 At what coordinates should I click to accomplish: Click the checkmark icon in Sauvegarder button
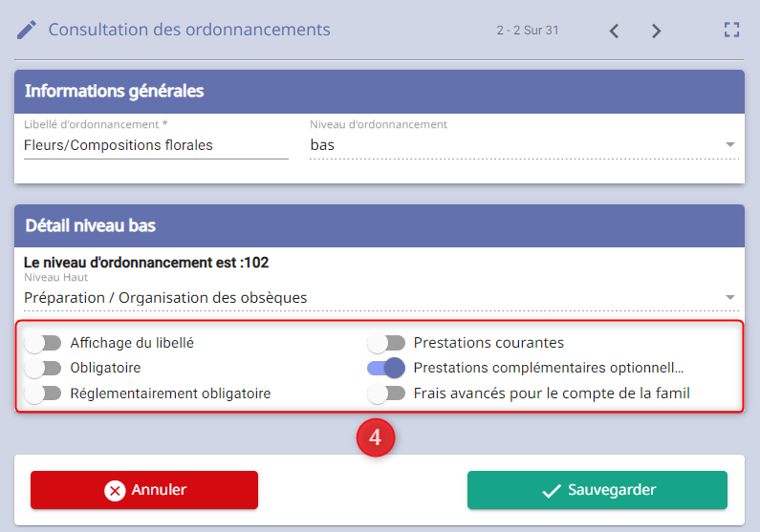[552, 491]
